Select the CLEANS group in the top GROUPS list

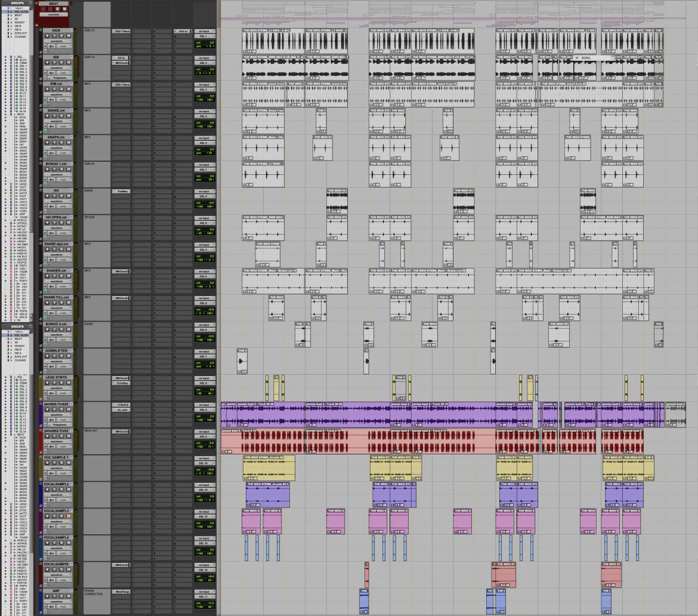pyautogui.click(x=20, y=36)
